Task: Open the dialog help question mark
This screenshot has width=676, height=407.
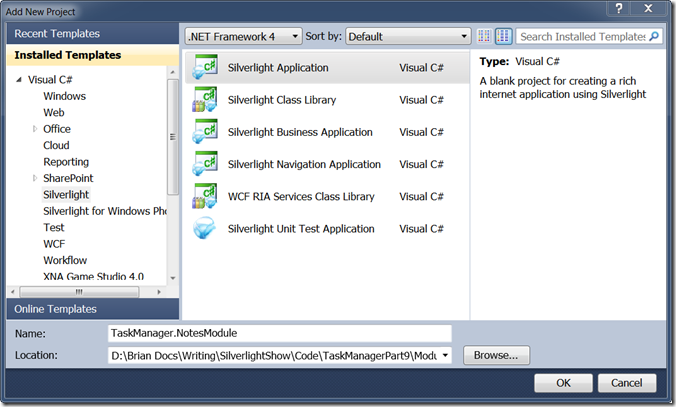Action: 619,8
